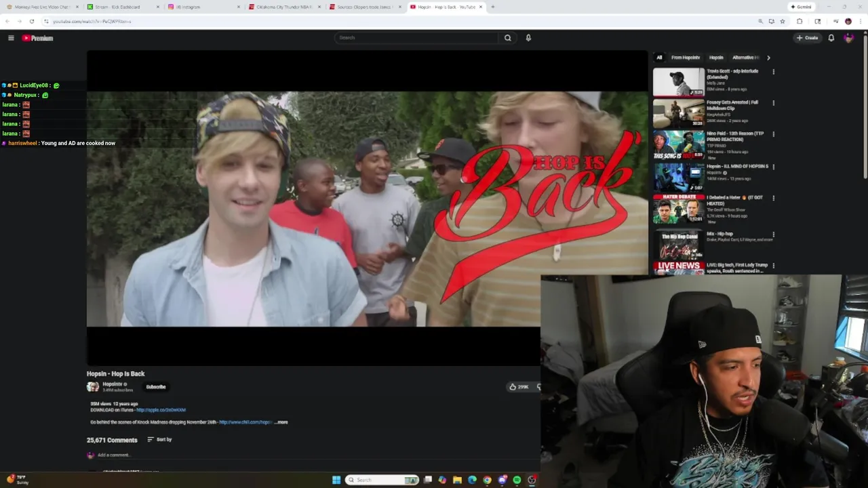Open the comments Sort by dropdown
The height and width of the screenshot is (488, 868).
[160, 440]
